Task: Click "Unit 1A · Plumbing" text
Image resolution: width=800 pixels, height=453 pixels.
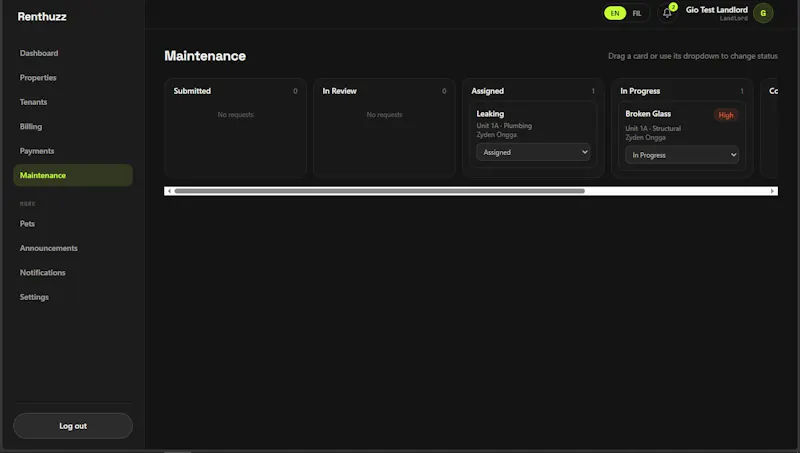Action: click(x=504, y=125)
